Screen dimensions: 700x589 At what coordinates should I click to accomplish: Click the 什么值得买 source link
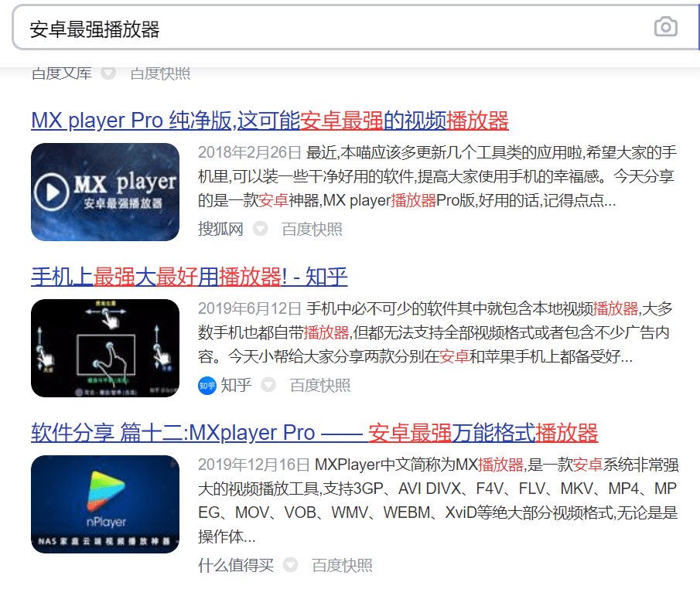pyautogui.click(x=236, y=566)
